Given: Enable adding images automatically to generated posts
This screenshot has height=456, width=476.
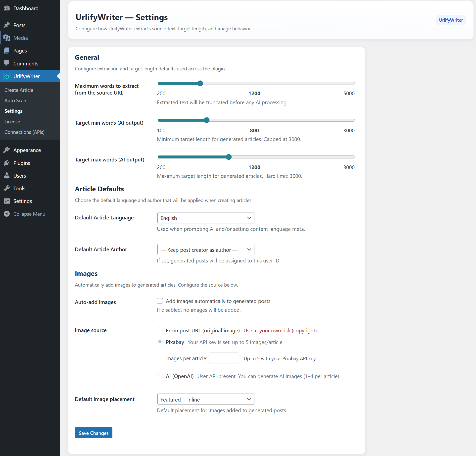Looking at the screenshot, I should coord(160,301).
